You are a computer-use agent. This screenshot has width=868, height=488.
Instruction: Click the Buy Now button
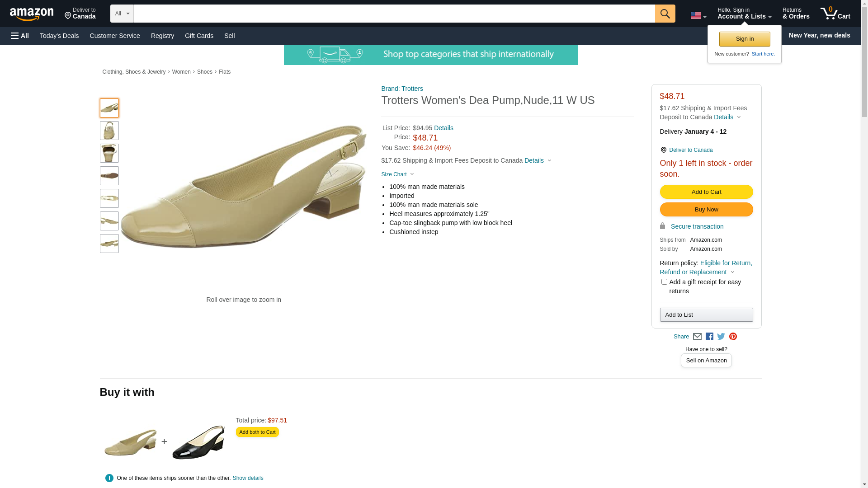click(706, 210)
